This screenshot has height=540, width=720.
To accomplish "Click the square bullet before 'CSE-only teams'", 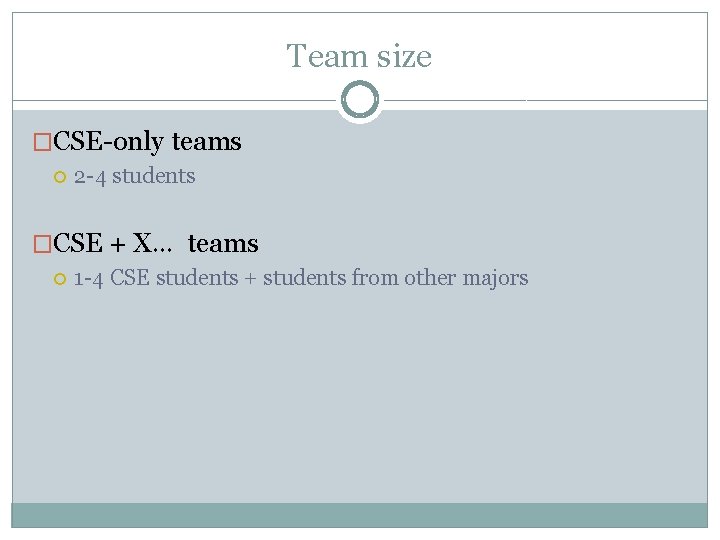I will [42, 141].
